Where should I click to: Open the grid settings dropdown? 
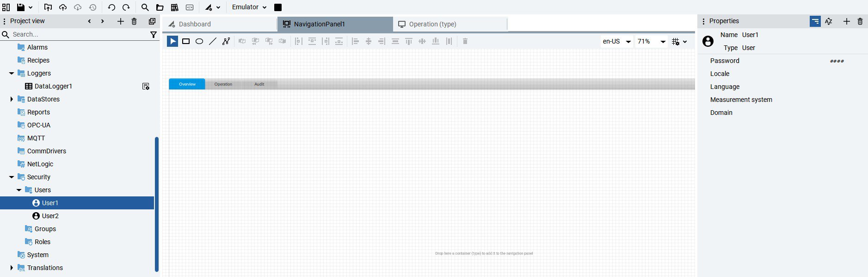click(679, 41)
